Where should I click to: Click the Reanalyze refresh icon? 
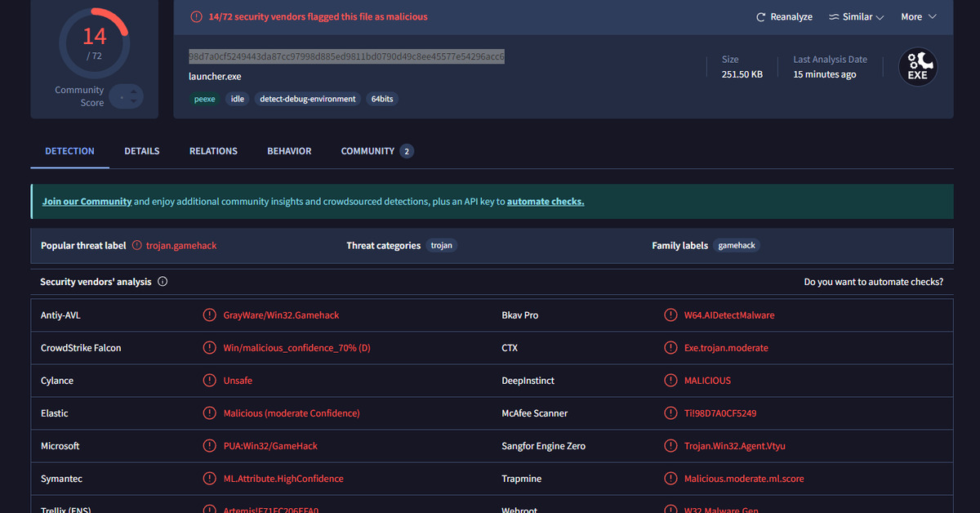click(761, 17)
